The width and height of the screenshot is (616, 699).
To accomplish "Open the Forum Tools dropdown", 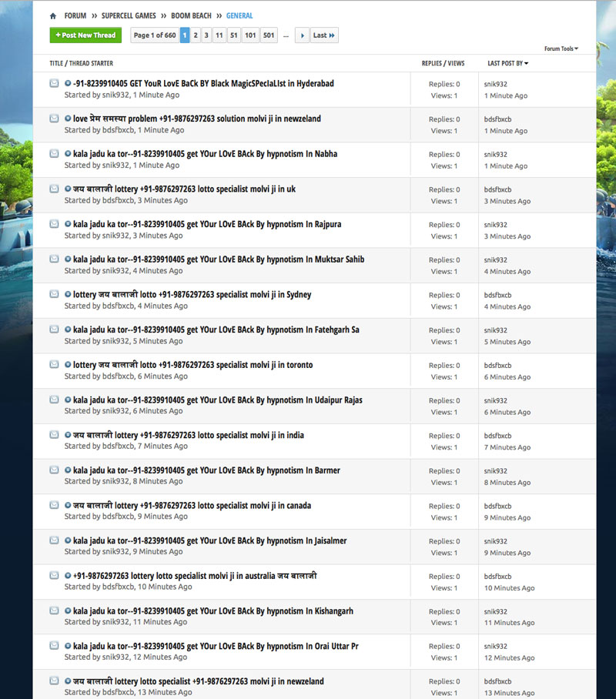I will point(561,48).
